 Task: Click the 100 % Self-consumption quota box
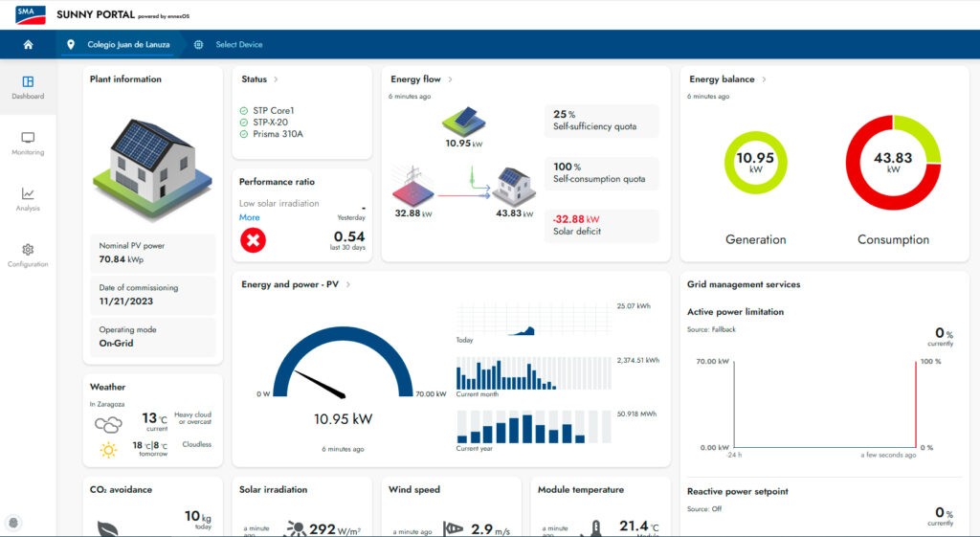[602, 173]
